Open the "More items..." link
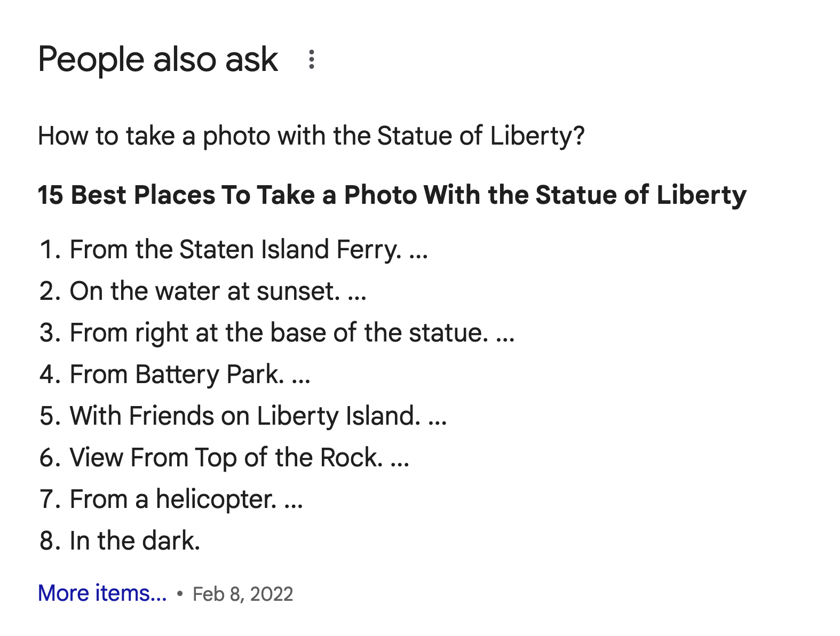The width and height of the screenshot is (840, 636). (x=102, y=593)
